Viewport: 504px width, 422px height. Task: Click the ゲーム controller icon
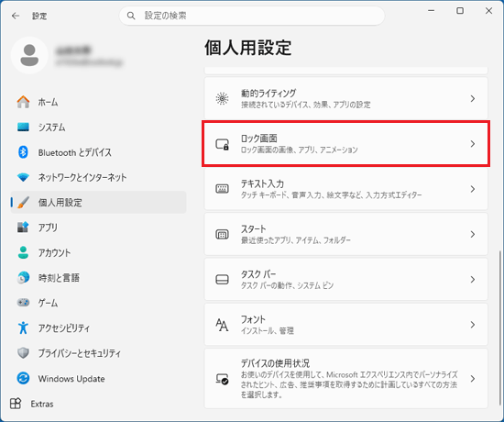point(23,303)
